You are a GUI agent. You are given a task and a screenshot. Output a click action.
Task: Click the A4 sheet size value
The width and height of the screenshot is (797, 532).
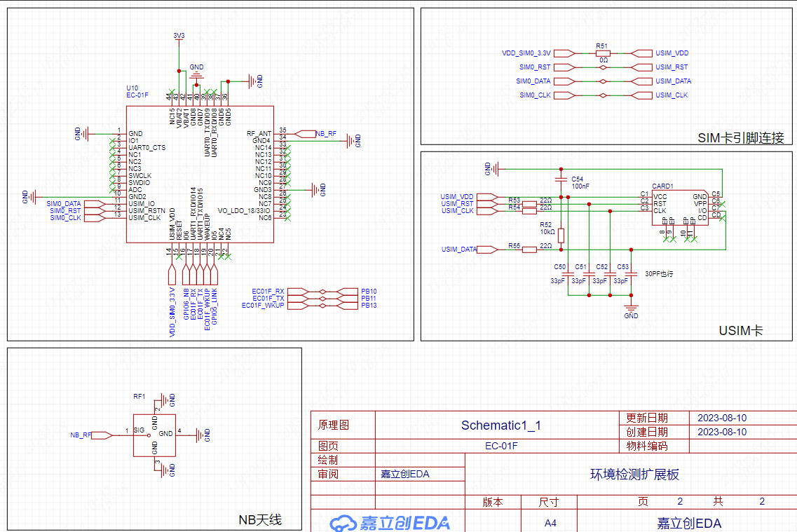click(550, 523)
